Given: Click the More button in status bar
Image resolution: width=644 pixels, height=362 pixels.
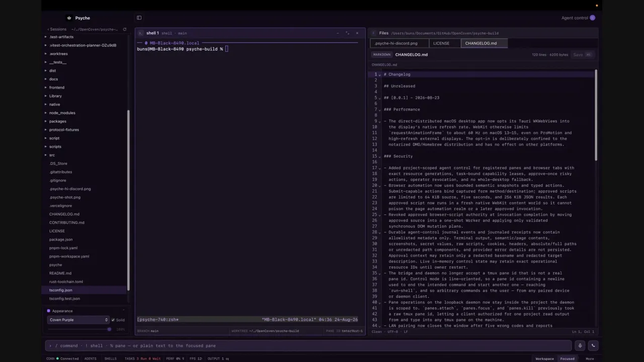Looking at the screenshot, I should 590,358.
